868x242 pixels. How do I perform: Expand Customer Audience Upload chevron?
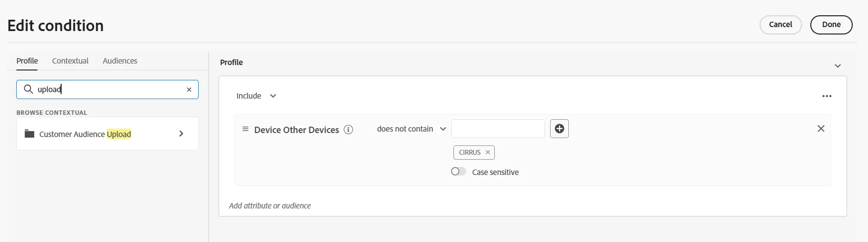pos(181,134)
